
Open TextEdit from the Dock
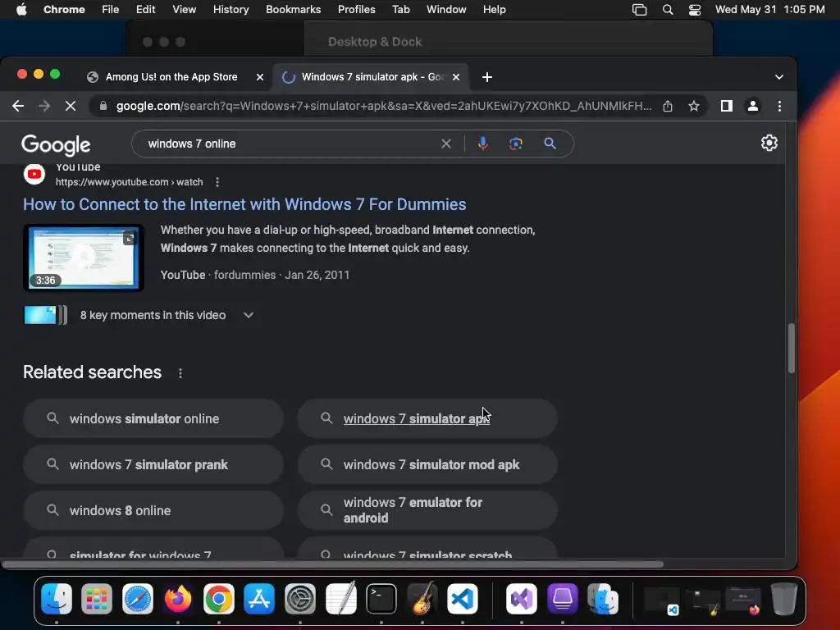[340, 599]
